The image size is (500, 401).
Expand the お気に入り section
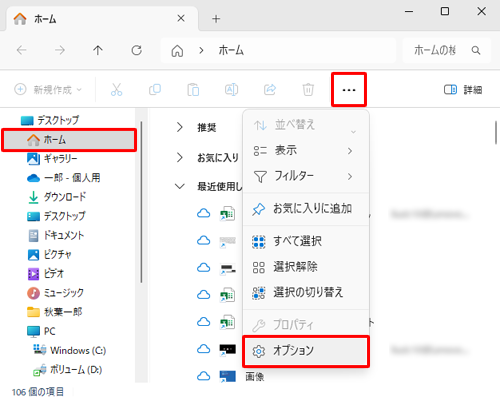click(x=180, y=157)
